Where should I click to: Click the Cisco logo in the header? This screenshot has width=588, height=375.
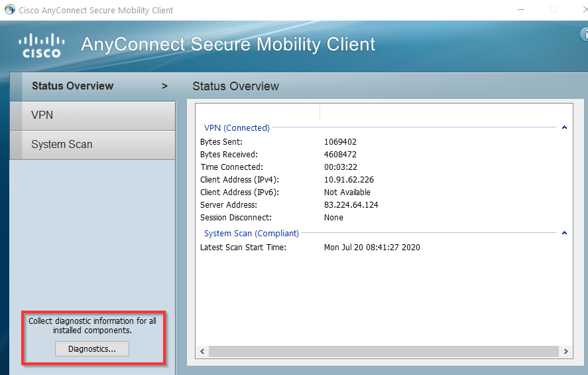pyautogui.click(x=42, y=45)
